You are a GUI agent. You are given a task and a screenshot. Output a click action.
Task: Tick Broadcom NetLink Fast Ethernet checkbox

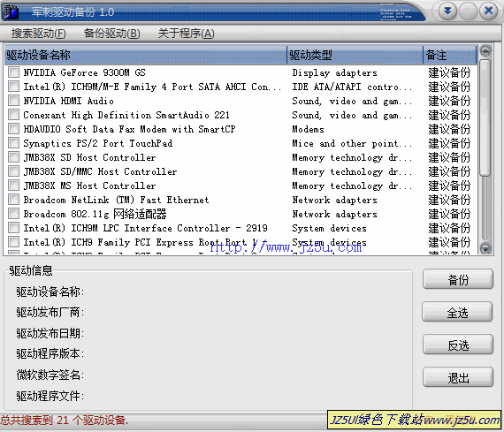(13, 199)
